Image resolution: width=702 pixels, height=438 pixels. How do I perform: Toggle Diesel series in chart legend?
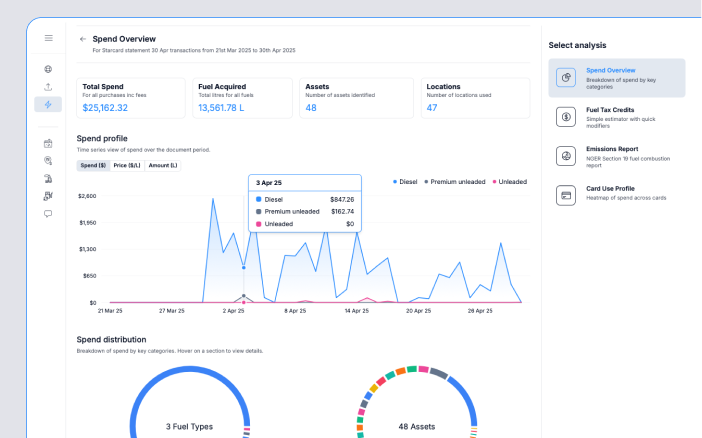point(407,182)
